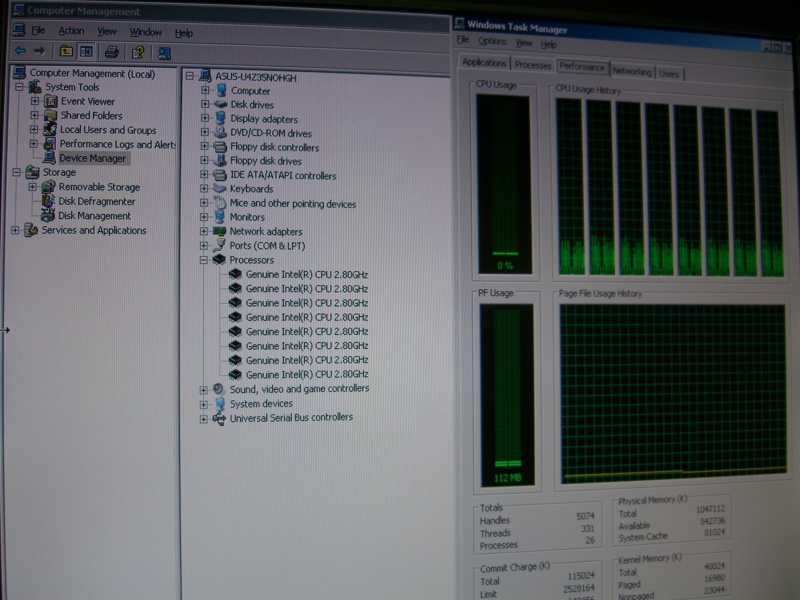800x600 pixels.
Task: Expand Services and Applications
Action: 15,230
